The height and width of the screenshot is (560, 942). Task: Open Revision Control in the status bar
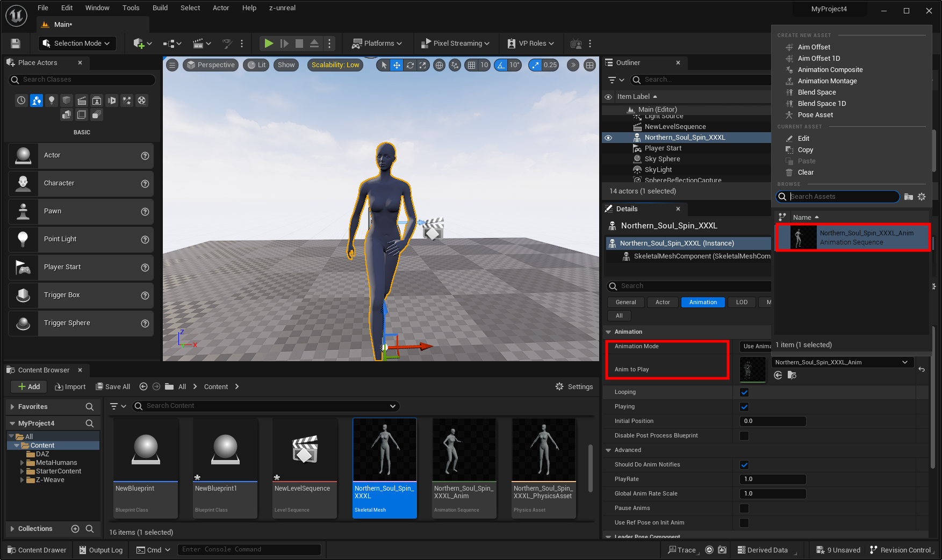(901, 550)
